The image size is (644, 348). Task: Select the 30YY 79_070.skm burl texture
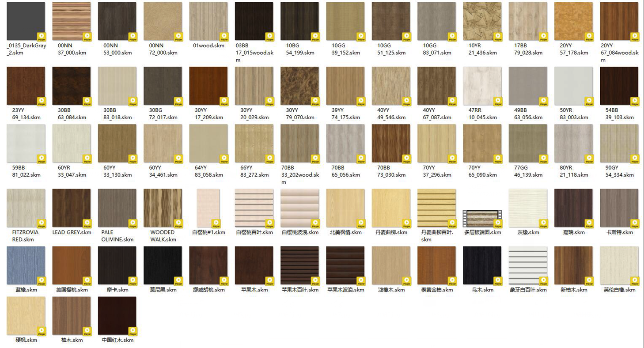click(x=299, y=86)
